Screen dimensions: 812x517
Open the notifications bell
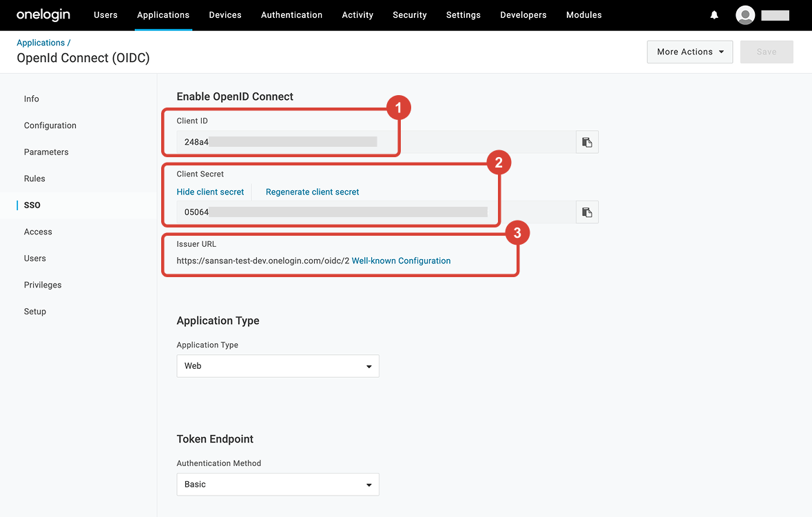(714, 15)
